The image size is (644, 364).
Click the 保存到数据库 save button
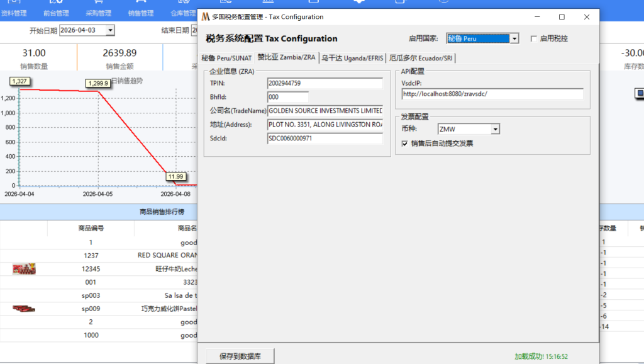click(240, 356)
